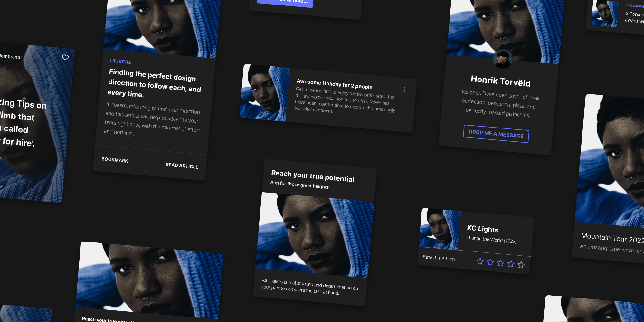Click the 'Finding the perfect design direction' headline
644x322 pixels.
pyautogui.click(x=155, y=83)
